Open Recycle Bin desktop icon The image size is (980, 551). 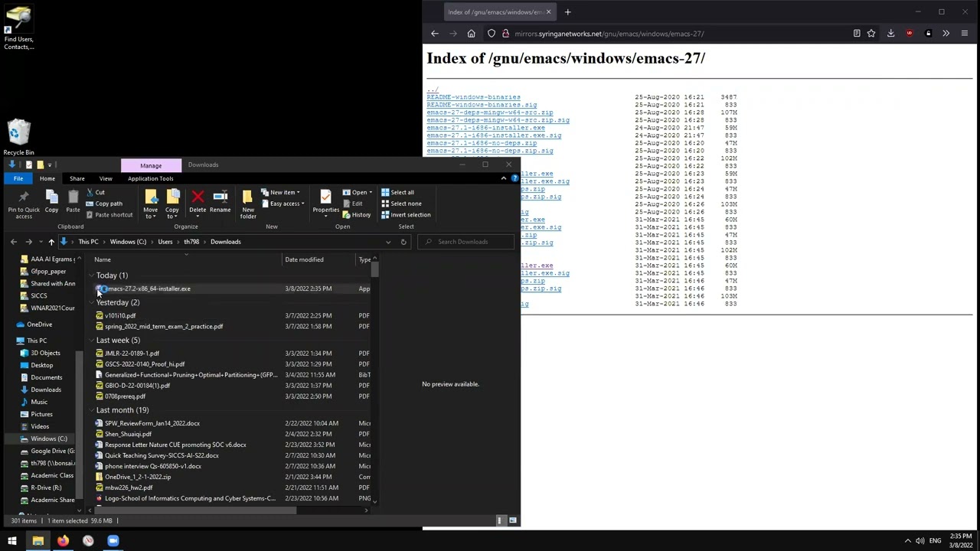[19, 138]
